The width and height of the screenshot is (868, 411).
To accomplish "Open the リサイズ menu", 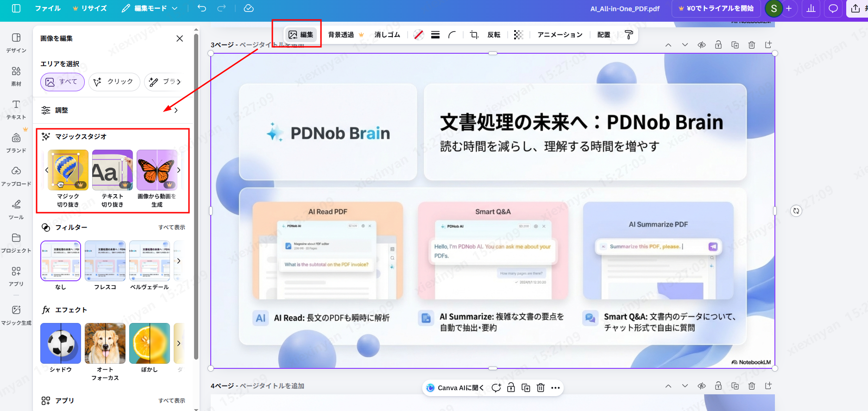I will point(90,8).
